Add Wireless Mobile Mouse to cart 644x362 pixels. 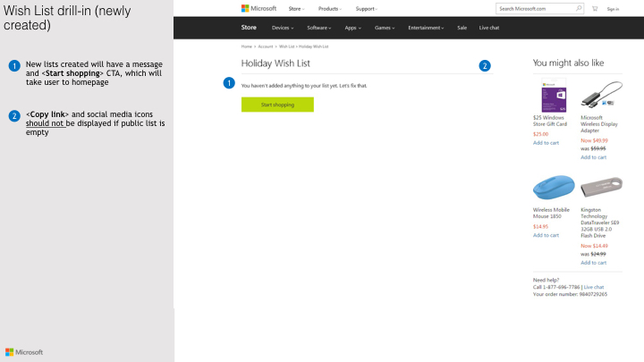coord(546,235)
